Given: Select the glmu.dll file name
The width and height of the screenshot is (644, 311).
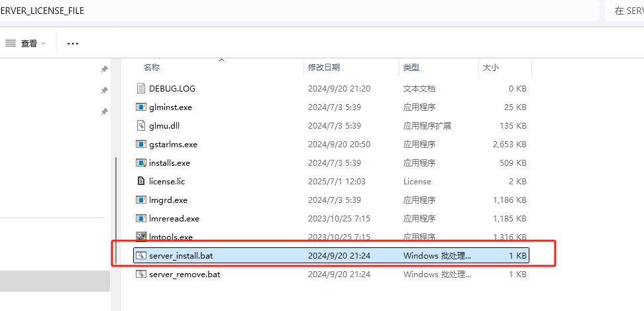Looking at the screenshot, I should coord(164,126).
